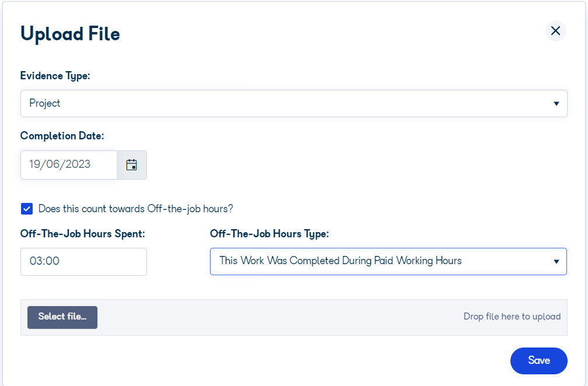Click the Off-The-Job Hours Spent label
The width and height of the screenshot is (588, 386).
click(82, 234)
